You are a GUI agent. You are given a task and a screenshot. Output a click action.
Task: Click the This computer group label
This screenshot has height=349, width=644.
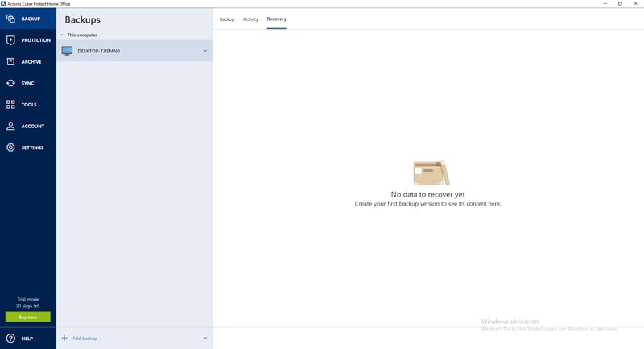click(x=82, y=35)
